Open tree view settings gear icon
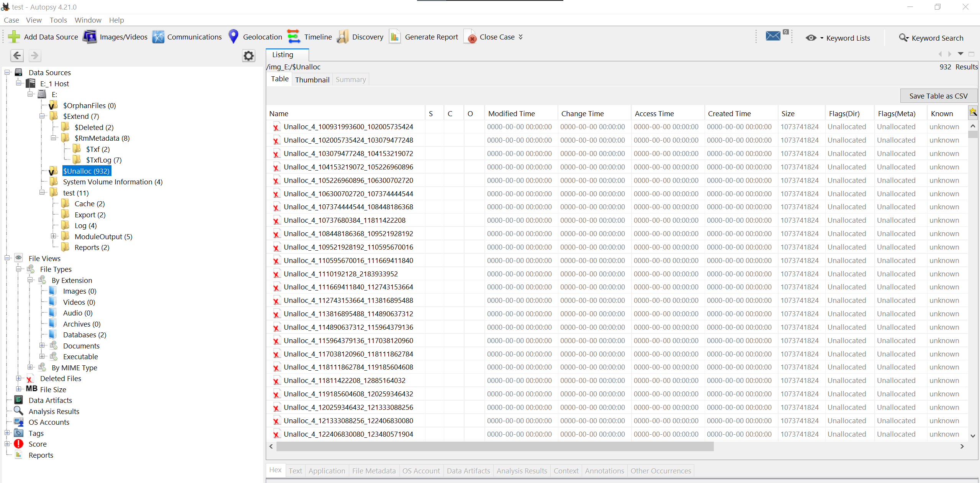Image resolution: width=980 pixels, height=483 pixels. pyautogui.click(x=249, y=56)
